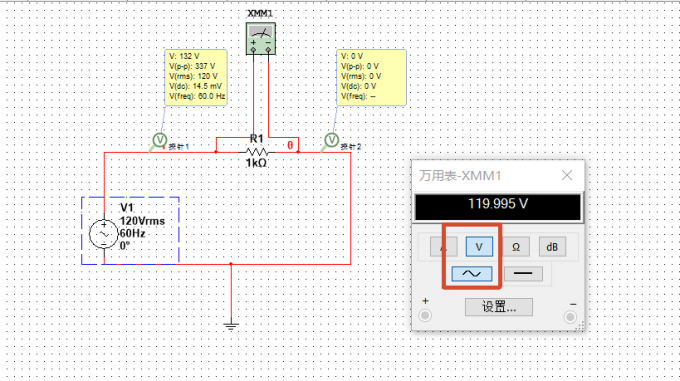Click the red net name 0 label

tap(290, 146)
